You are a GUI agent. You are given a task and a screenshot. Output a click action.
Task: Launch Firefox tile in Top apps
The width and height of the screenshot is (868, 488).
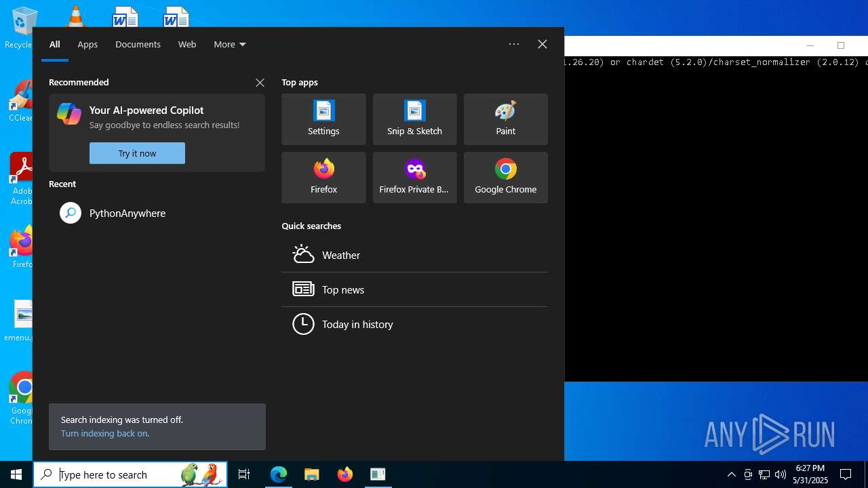323,178
